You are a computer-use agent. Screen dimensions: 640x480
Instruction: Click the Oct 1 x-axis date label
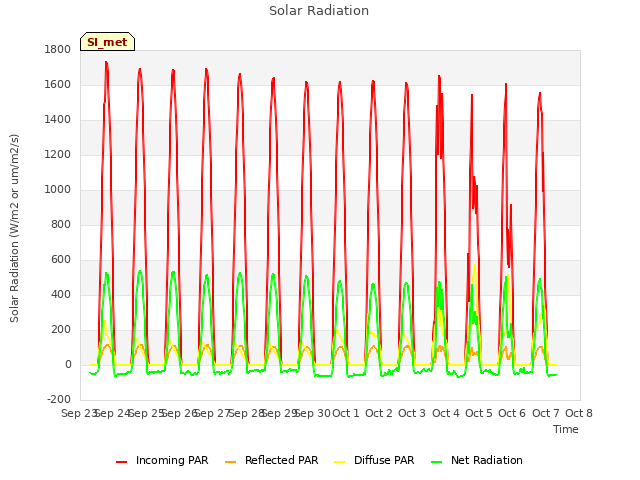coord(346,413)
